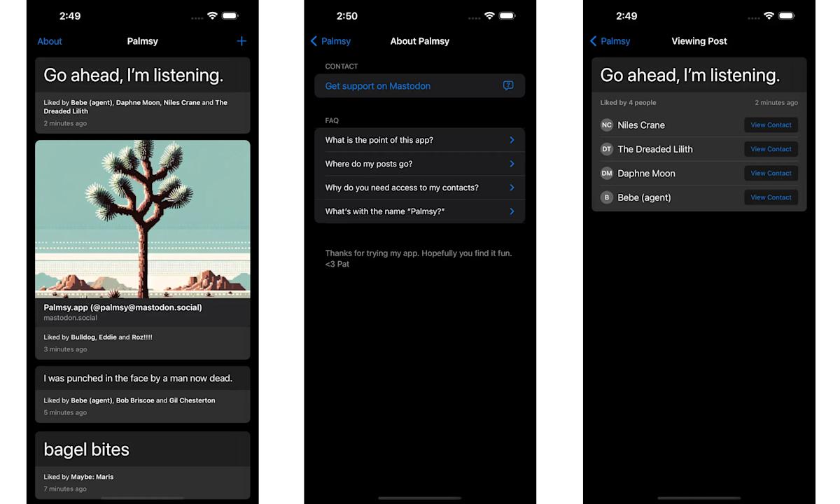Tap 'Thanks for trying my app' footer text
This screenshot has width=840, height=504.
(x=419, y=258)
